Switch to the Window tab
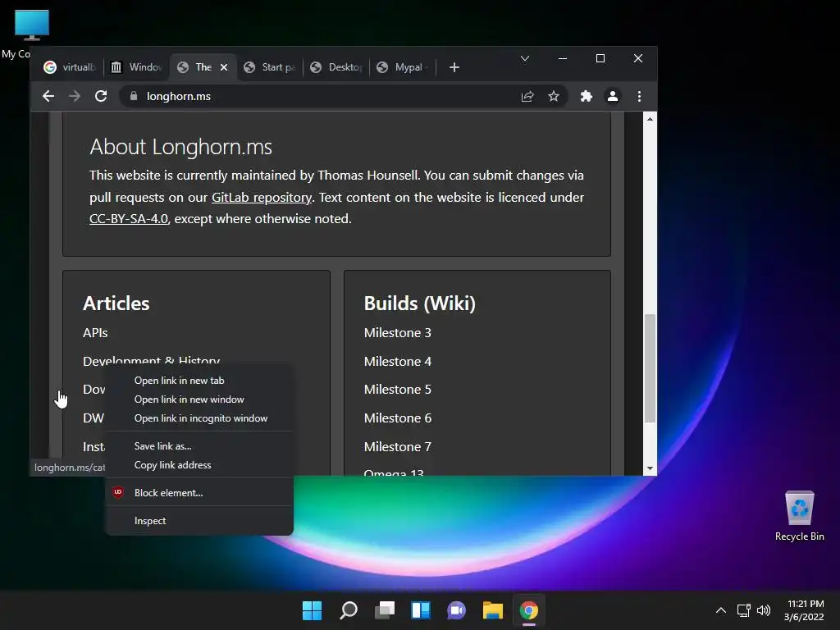This screenshot has width=840, height=630. 136,67
